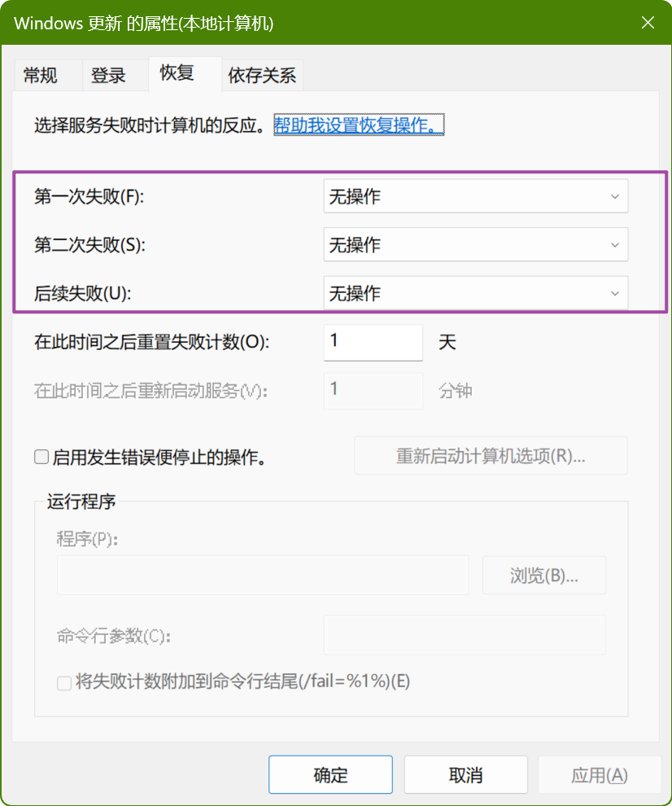Open the 帮助我设置恢复操作 link

(359, 125)
